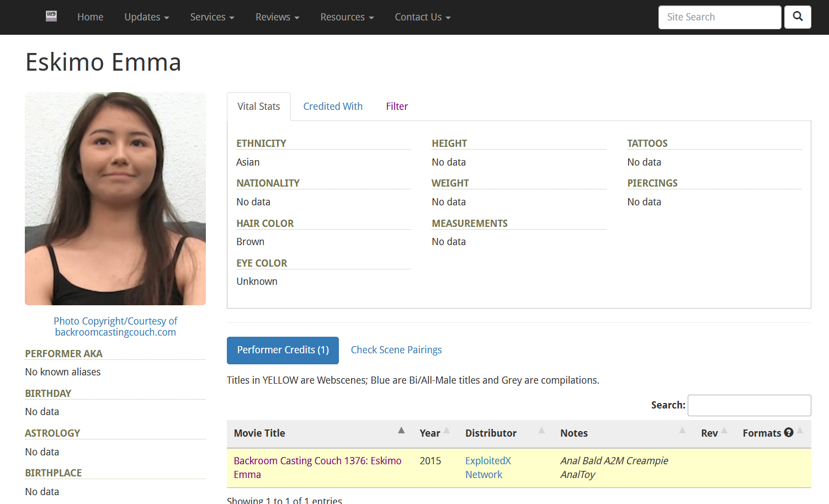Open the Resources dropdown menu

(x=347, y=17)
